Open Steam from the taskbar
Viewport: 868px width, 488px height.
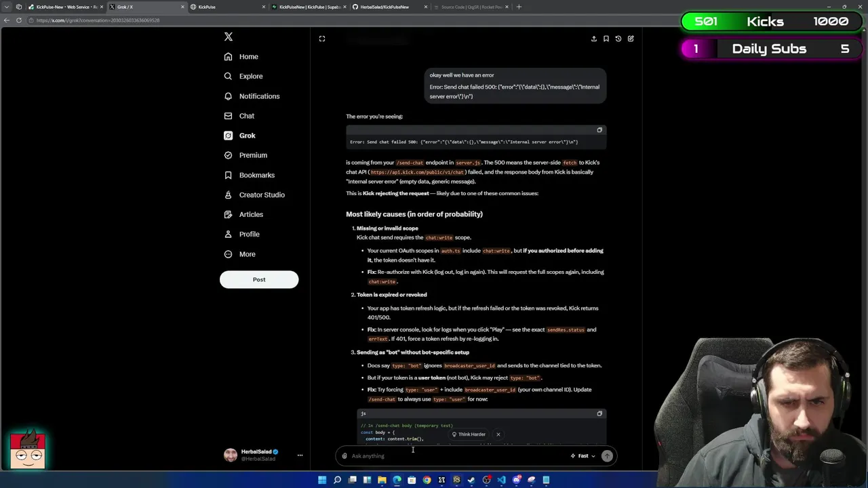tap(471, 480)
